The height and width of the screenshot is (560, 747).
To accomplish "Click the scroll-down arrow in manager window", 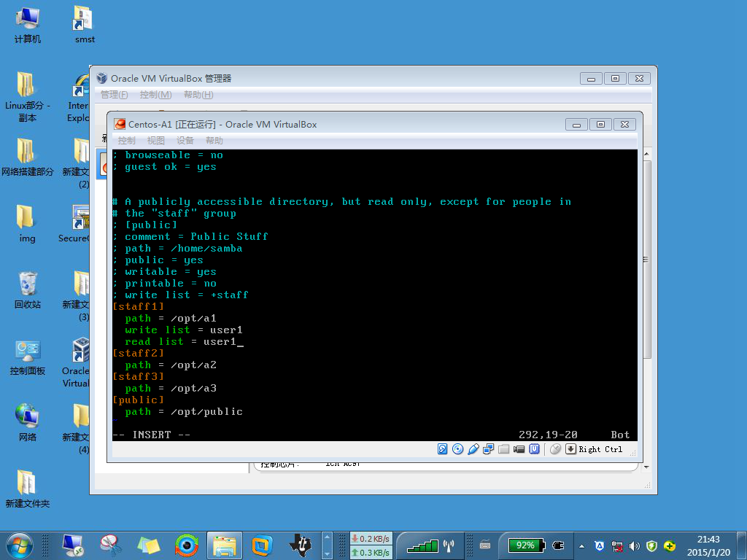I will [647, 467].
